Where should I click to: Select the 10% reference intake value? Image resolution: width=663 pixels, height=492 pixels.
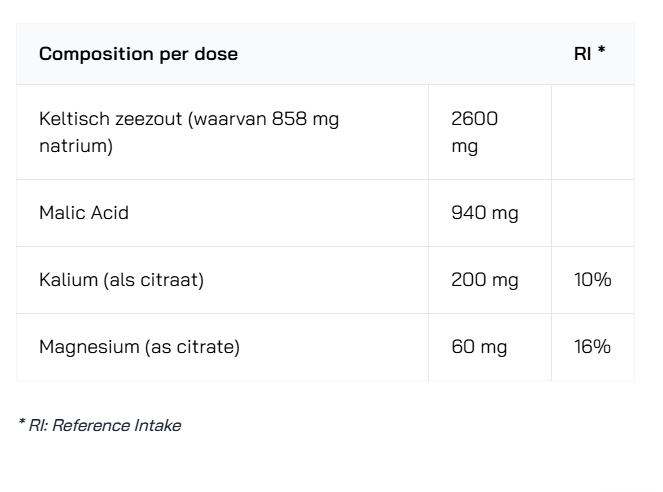(x=592, y=280)
